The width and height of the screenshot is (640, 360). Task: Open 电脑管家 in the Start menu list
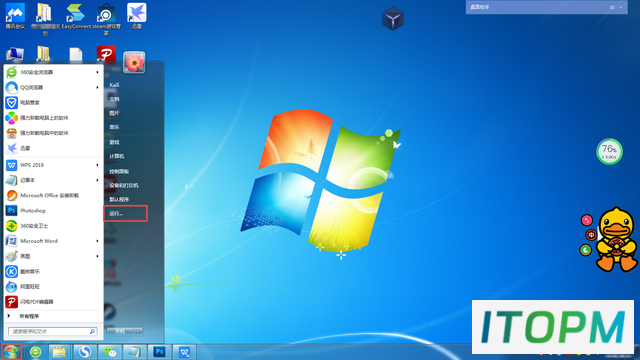click(53, 102)
